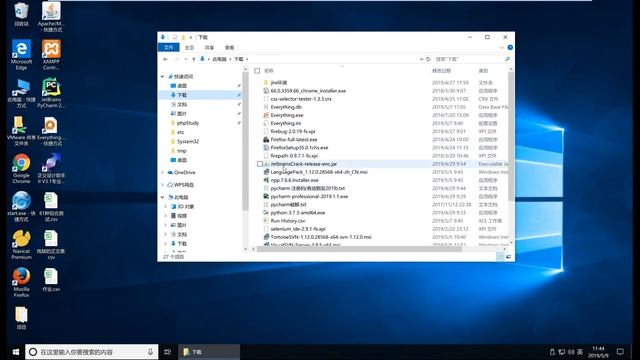The width and height of the screenshot is (640, 360).
Task: Open JetBrains PyCharm desktop shortcut
Action: [x=51, y=93]
